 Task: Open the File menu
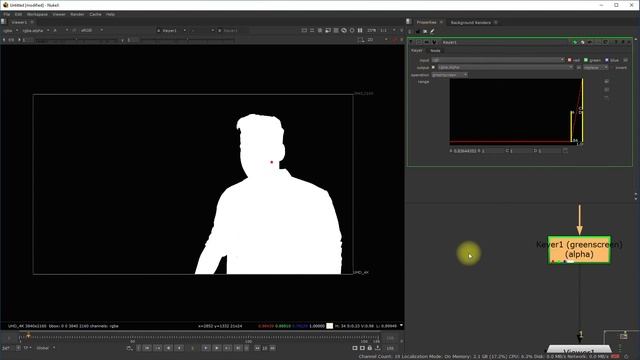pyautogui.click(x=7, y=14)
